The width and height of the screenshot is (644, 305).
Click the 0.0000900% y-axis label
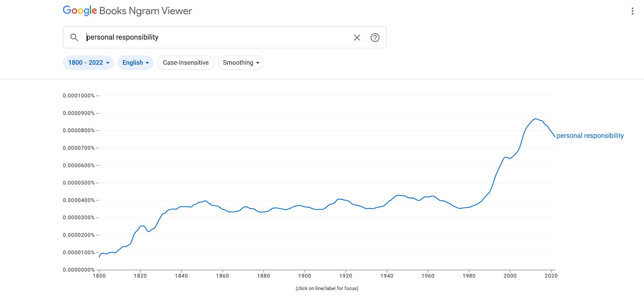click(x=79, y=113)
